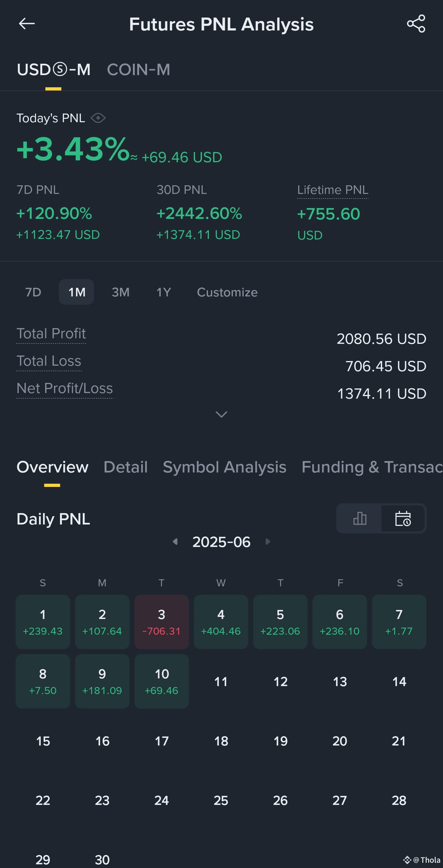The width and height of the screenshot is (443, 868).
Task: Open the Detail tab
Action: point(126,467)
